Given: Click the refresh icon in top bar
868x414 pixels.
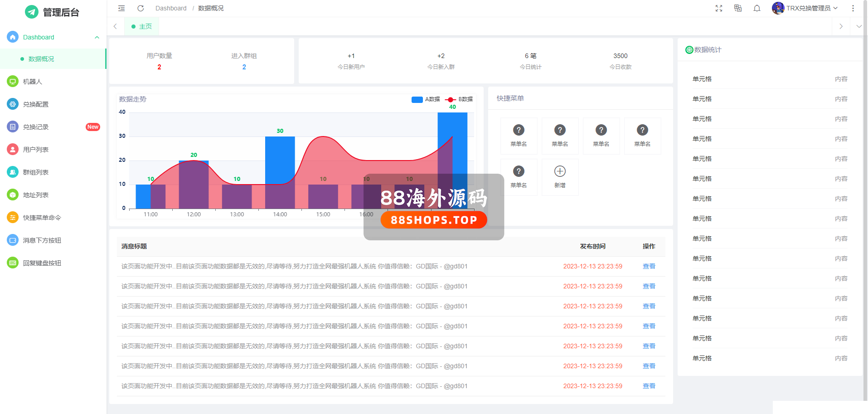Looking at the screenshot, I should 141,8.
